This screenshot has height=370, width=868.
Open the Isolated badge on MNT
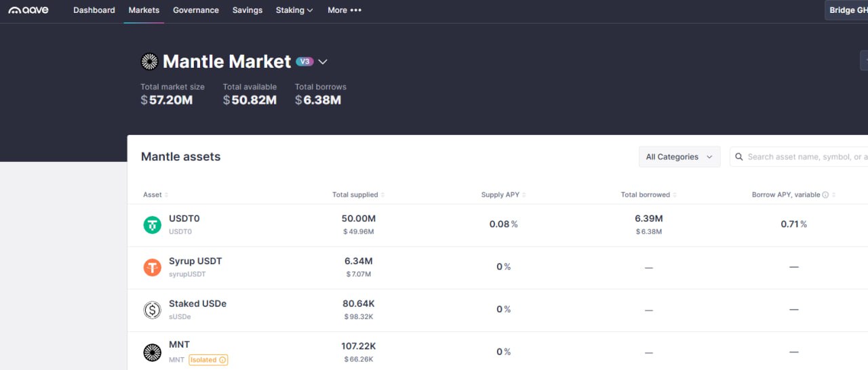tap(208, 360)
